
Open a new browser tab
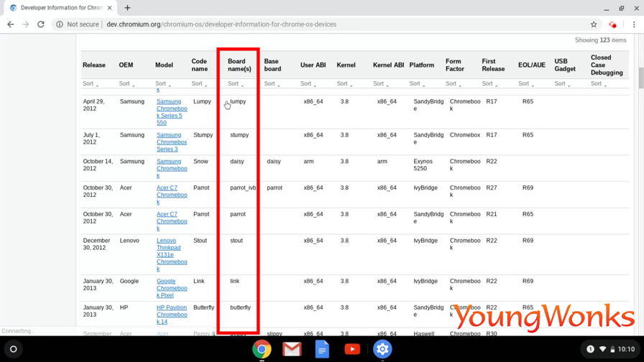point(127,8)
